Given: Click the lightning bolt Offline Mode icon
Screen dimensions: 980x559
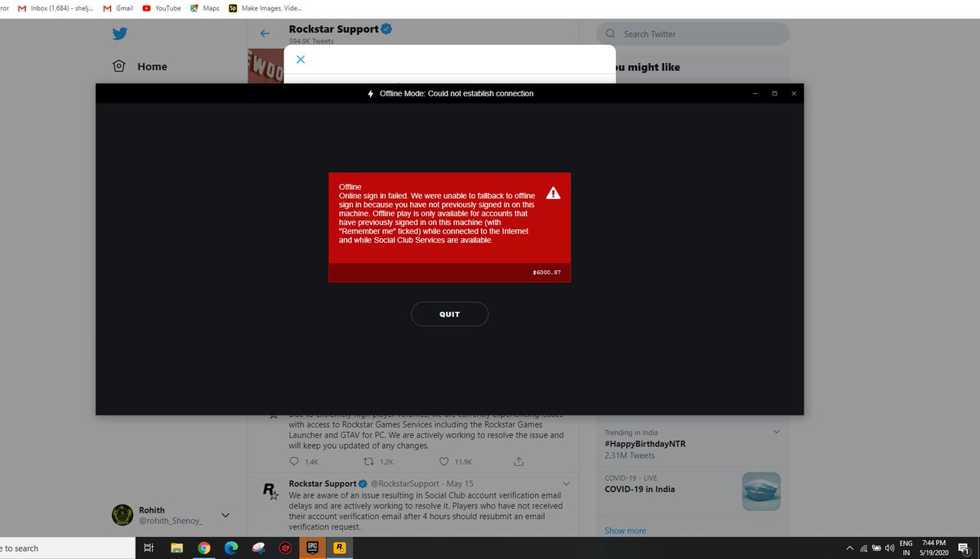Looking at the screenshot, I should pos(371,94).
